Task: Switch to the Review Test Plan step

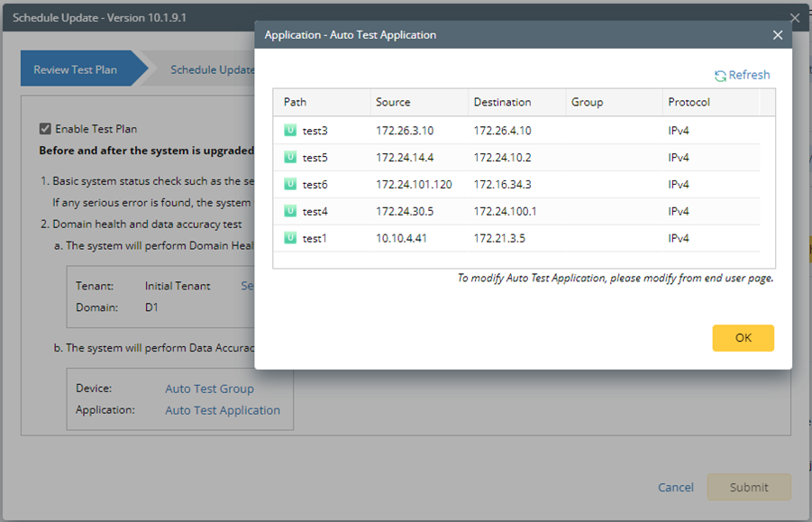Action: click(76, 69)
